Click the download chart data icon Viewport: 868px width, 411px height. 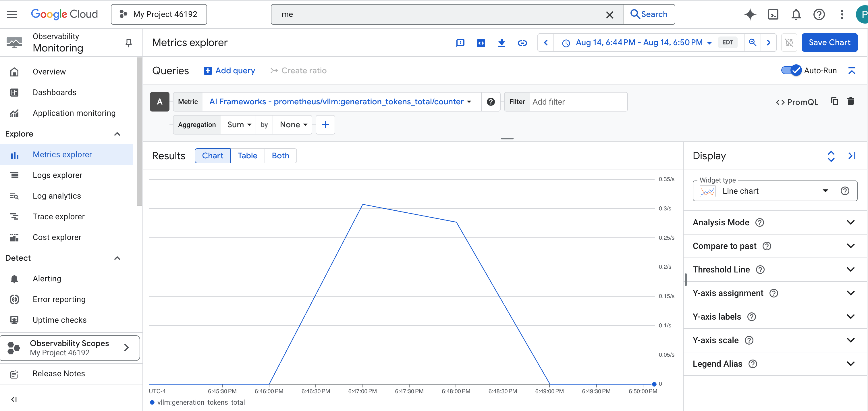[501, 43]
